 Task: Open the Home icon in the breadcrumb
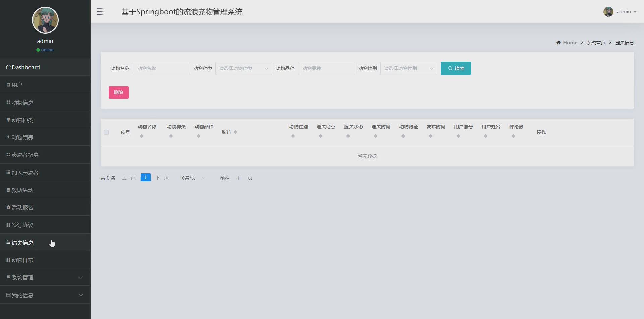(x=558, y=42)
